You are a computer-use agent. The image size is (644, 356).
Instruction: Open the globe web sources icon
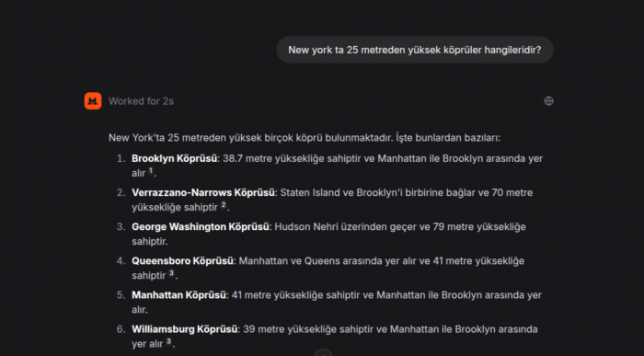pos(548,101)
